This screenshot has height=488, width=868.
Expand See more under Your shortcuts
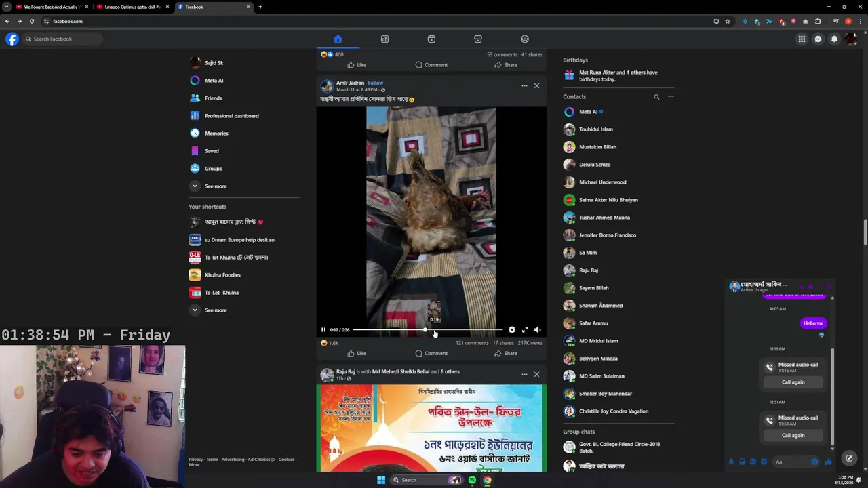[x=244, y=310]
